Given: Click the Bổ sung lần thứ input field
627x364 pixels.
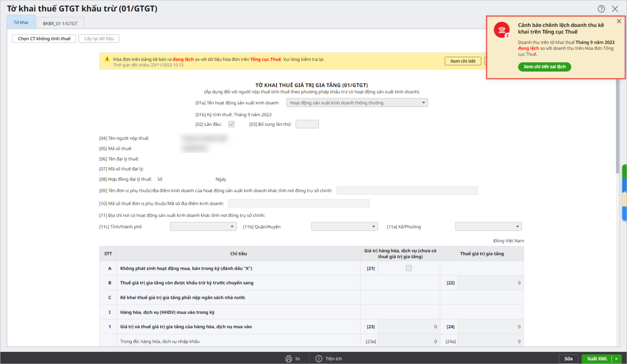Looking at the screenshot, I should pyautogui.click(x=307, y=124).
